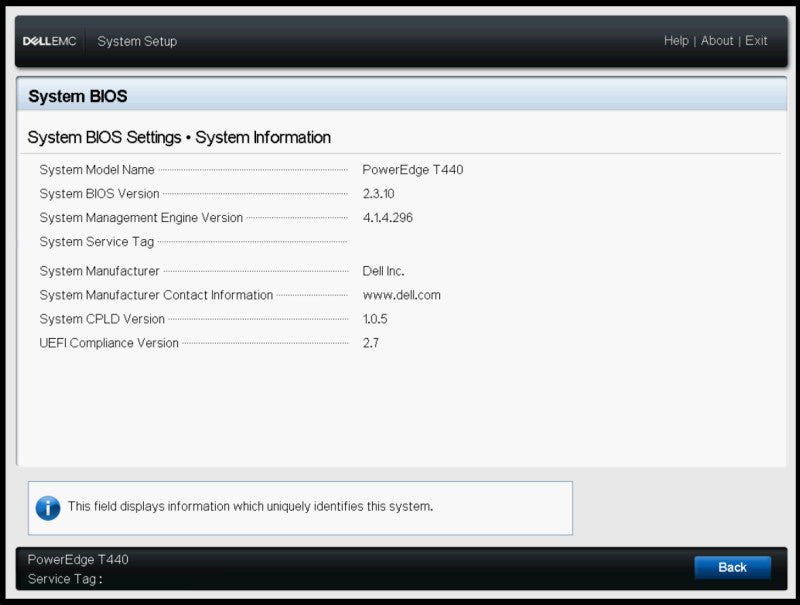The height and width of the screenshot is (605, 800).
Task: Click the System Setup title text
Action: coord(137,41)
